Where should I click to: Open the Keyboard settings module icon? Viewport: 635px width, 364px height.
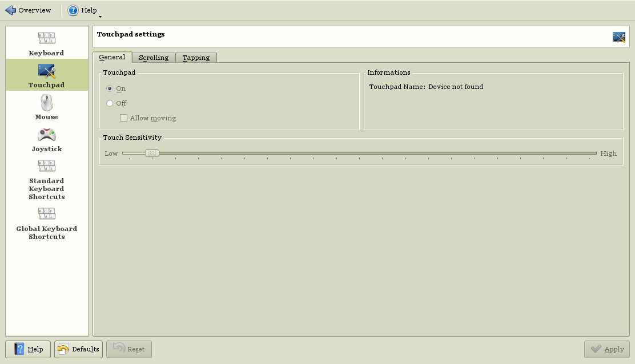point(47,38)
